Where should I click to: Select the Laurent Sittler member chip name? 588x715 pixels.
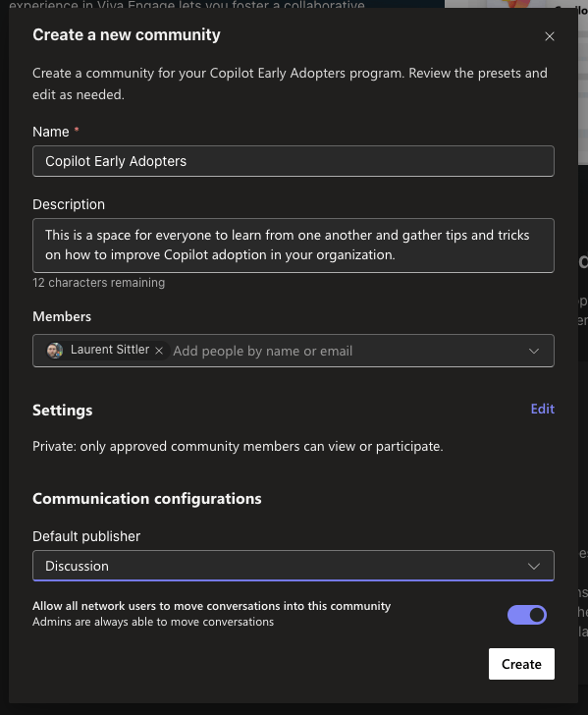pyautogui.click(x=110, y=350)
